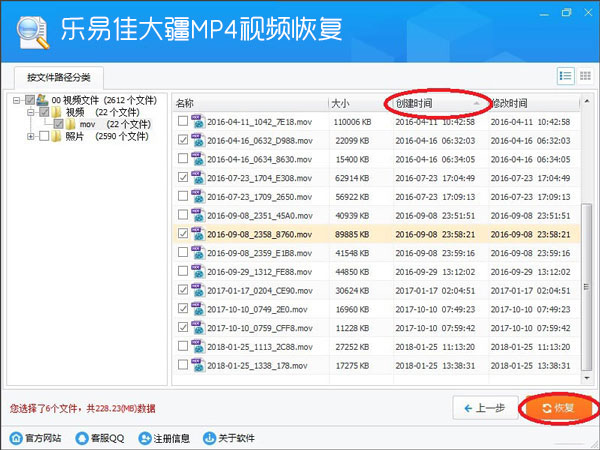Click status text 您选择了6个文件
The width and height of the screenshot is (600, 450).
pyautogui.click(x=43, y=408)
